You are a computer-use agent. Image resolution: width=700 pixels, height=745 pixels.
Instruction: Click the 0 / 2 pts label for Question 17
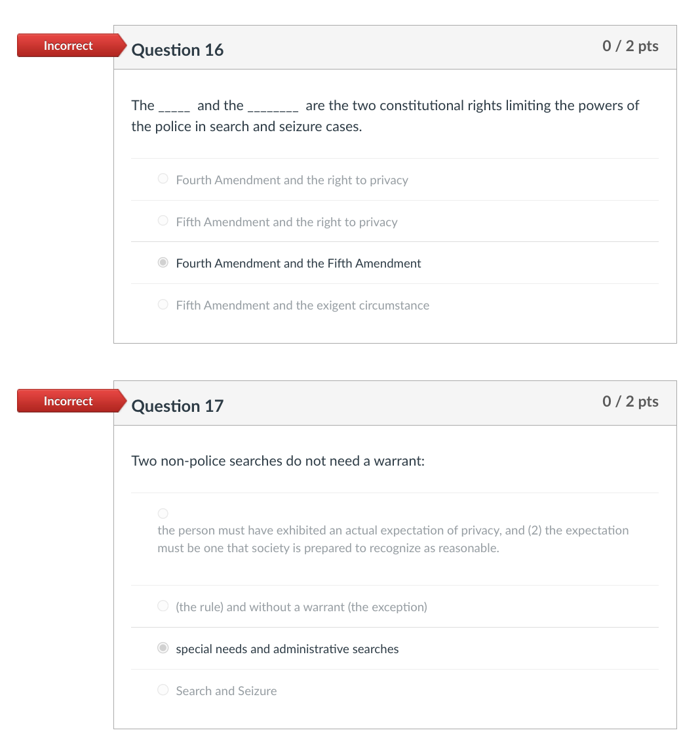[630, 401]
